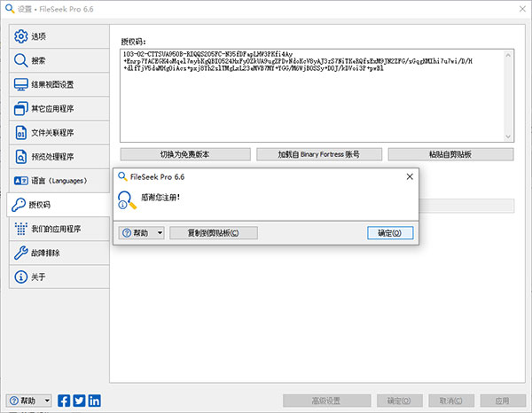Close the 设置 window
The height and width of the screenshot is (413, 532).
(522, 9)
